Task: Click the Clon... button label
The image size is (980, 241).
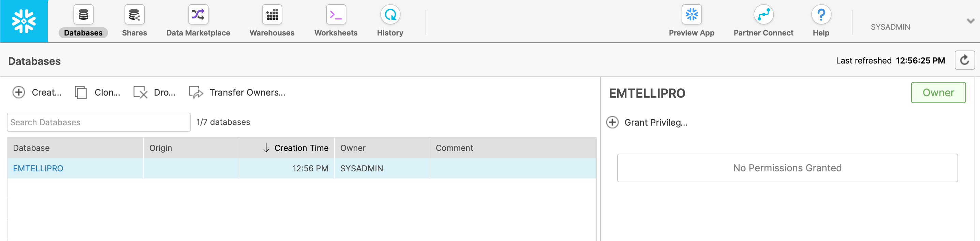Action: click(x=107, y=93)
